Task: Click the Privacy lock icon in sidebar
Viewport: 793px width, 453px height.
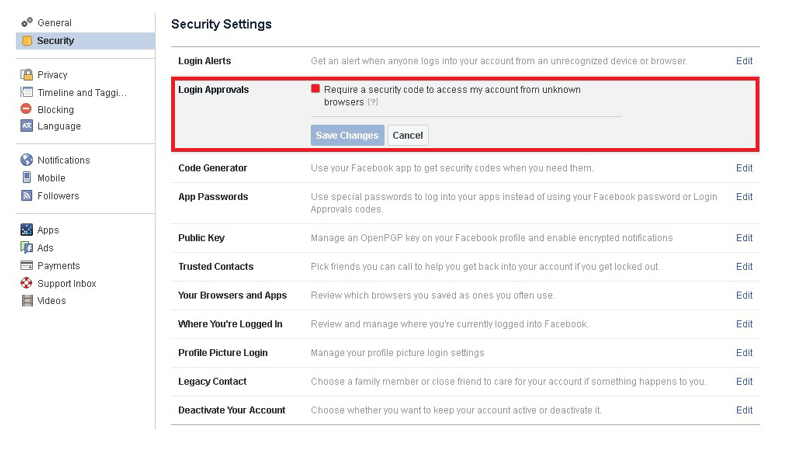Action: click(26, 75)
